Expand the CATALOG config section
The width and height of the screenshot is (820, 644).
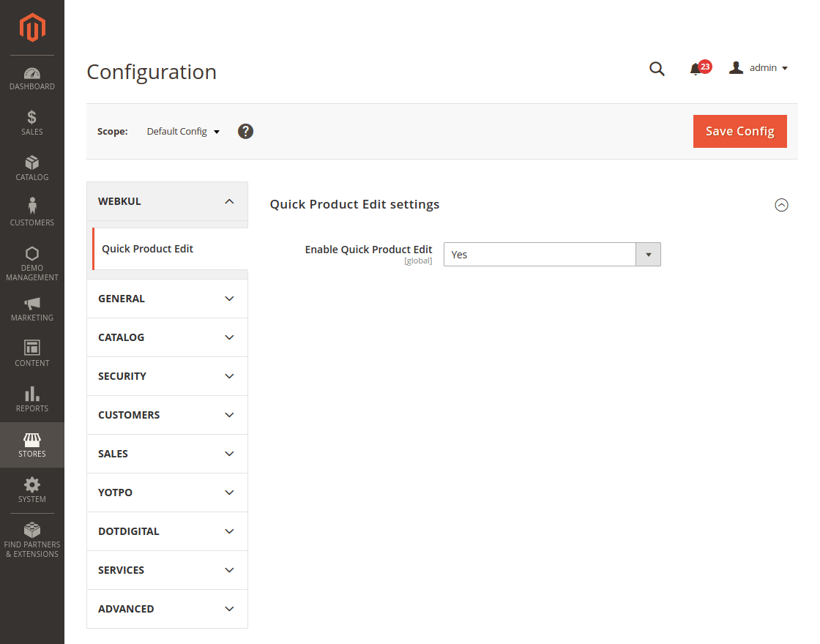[x=168, y=337]
